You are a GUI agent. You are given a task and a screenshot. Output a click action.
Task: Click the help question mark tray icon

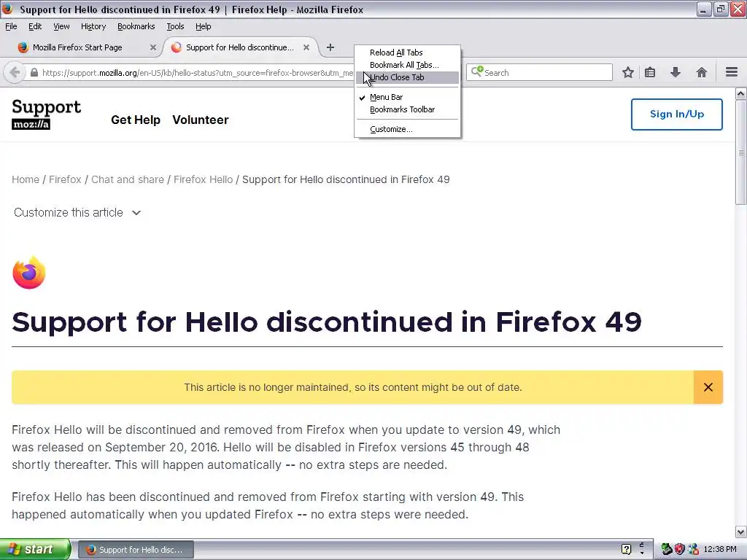626,549
